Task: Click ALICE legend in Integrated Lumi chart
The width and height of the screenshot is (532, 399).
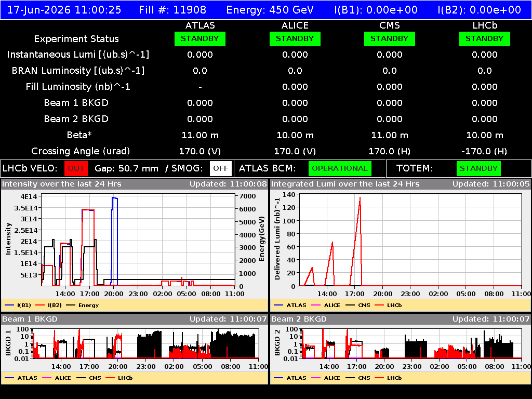Action: click(326, 305)
